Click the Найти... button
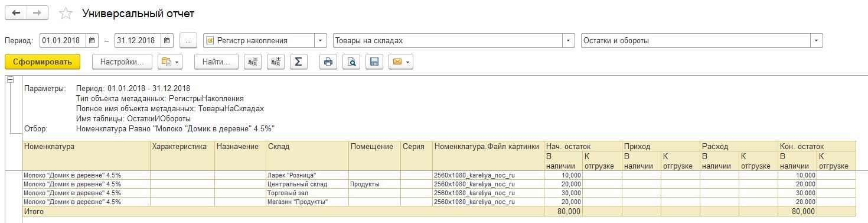The height and width of the screenshot is (223, 868). (216, 62)
